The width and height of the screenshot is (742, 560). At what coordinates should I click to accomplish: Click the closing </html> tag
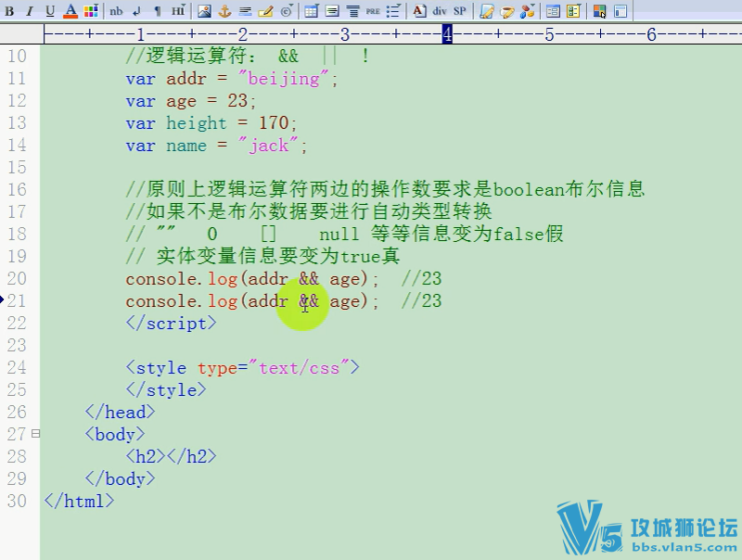[79, 501]
